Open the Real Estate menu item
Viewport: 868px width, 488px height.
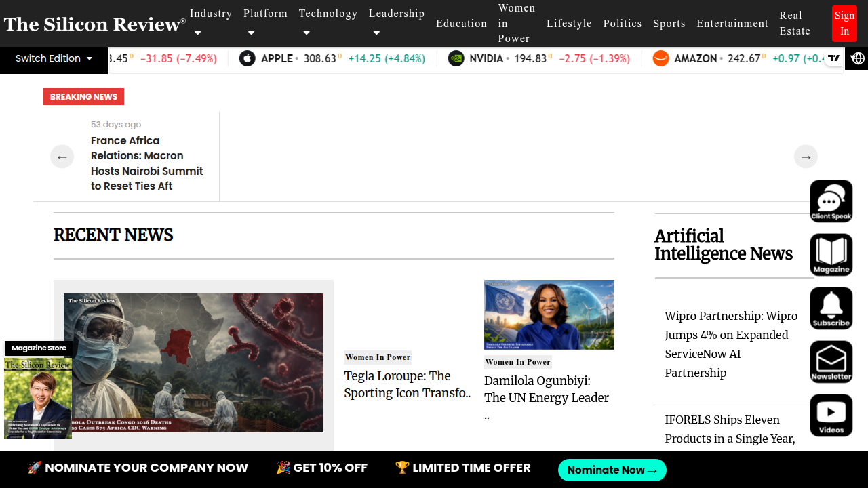pyautogui.click(x=795, y=23)
